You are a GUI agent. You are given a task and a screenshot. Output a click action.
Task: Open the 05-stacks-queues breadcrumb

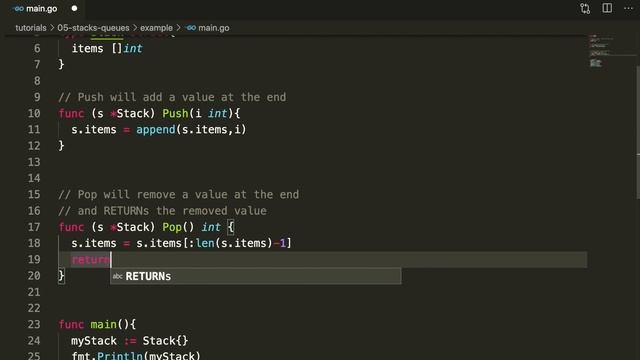coord(93,28)
